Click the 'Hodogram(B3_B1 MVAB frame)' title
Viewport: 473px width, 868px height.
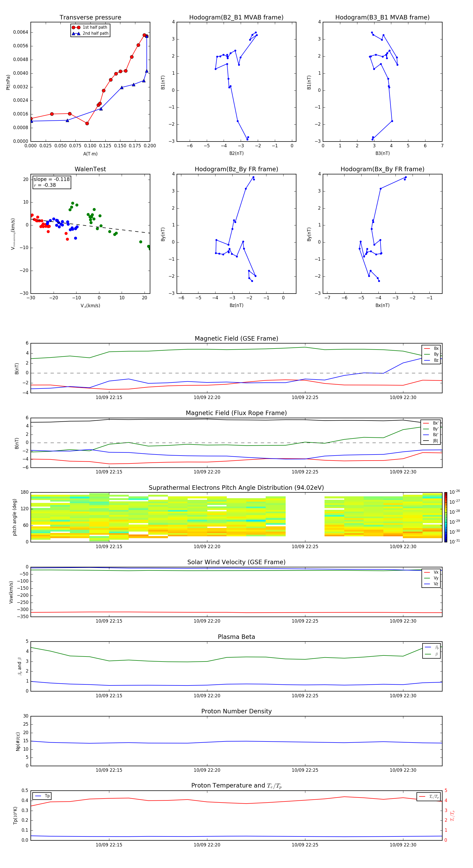[x=382, y=18]
